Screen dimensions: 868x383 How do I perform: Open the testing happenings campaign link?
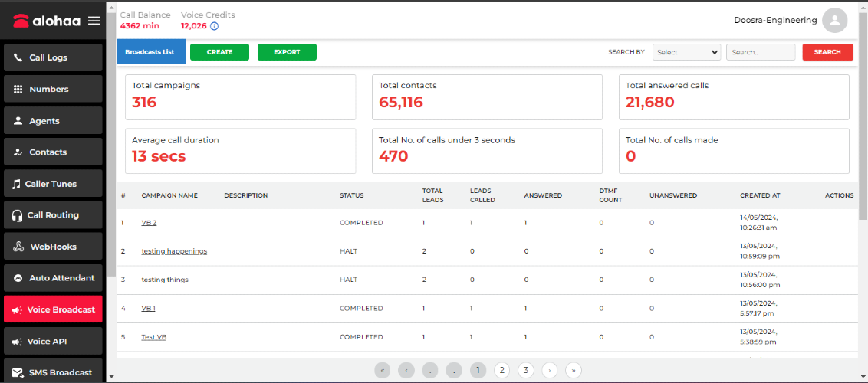(x=174, y=251)
